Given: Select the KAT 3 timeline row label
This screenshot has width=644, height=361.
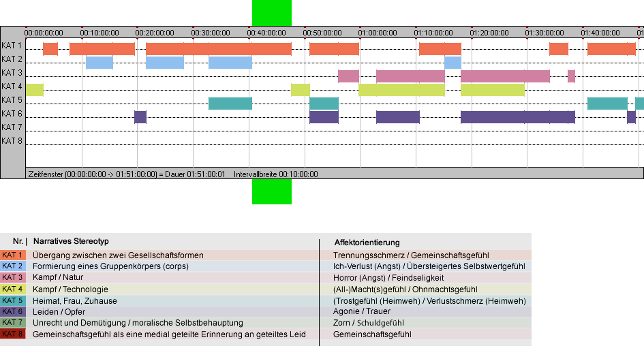Looking at the screenshot, I should point(12,73).
